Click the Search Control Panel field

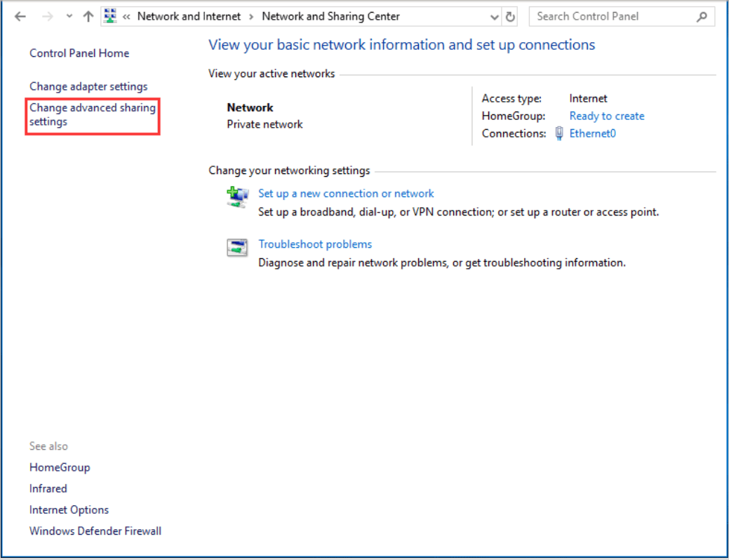(622, 17)
